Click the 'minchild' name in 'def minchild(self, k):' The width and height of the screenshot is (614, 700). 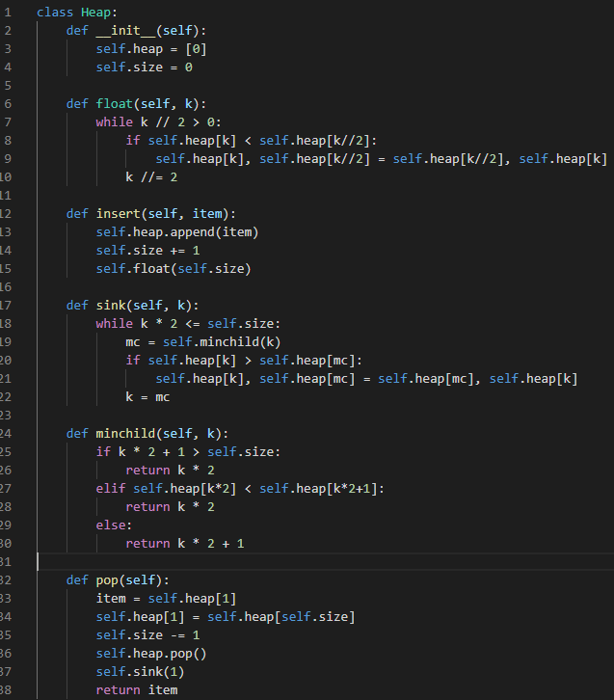(125, 434)
